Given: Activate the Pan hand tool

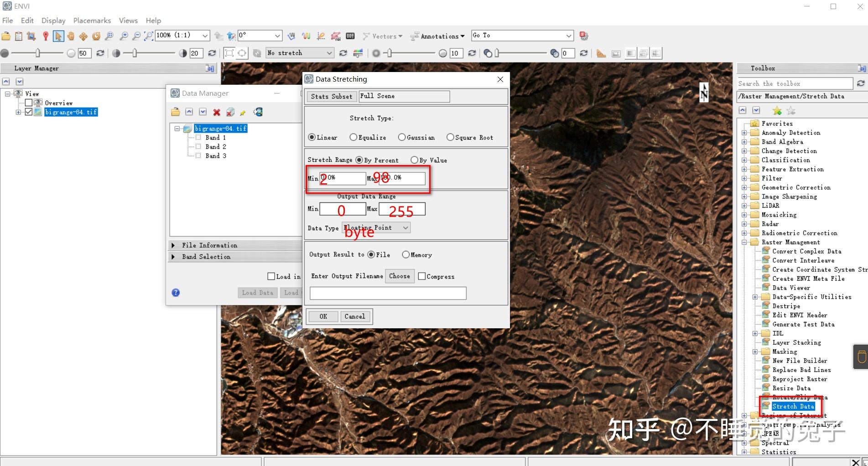Looking at the screenshot, I should [71, 36].
